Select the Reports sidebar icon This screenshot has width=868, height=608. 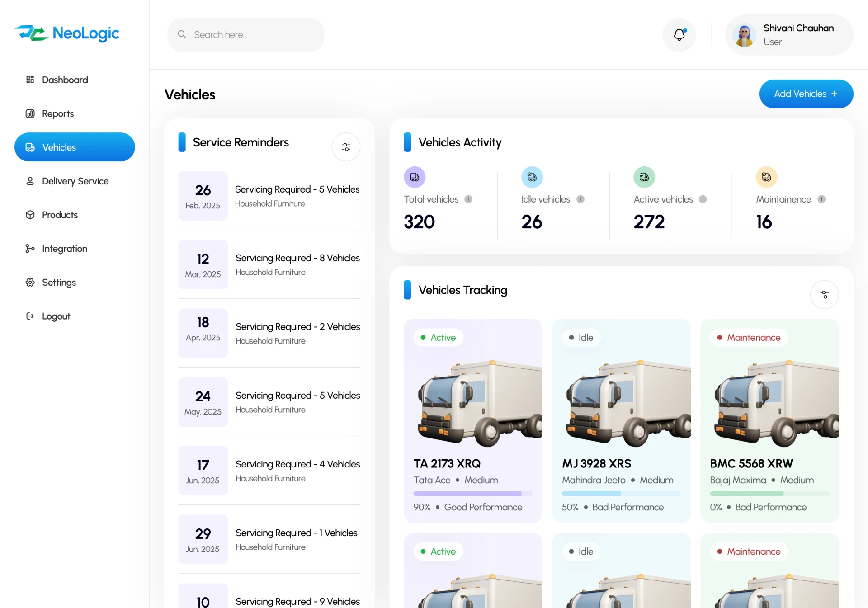[30, 113]
